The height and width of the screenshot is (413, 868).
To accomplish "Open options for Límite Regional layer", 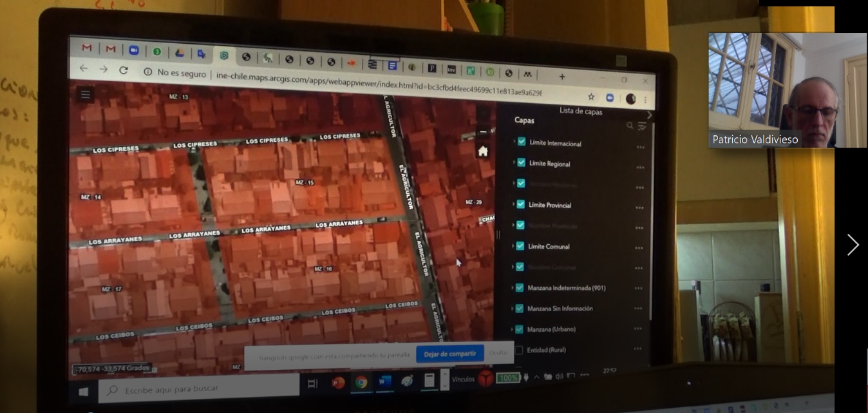I will [639, 168].
